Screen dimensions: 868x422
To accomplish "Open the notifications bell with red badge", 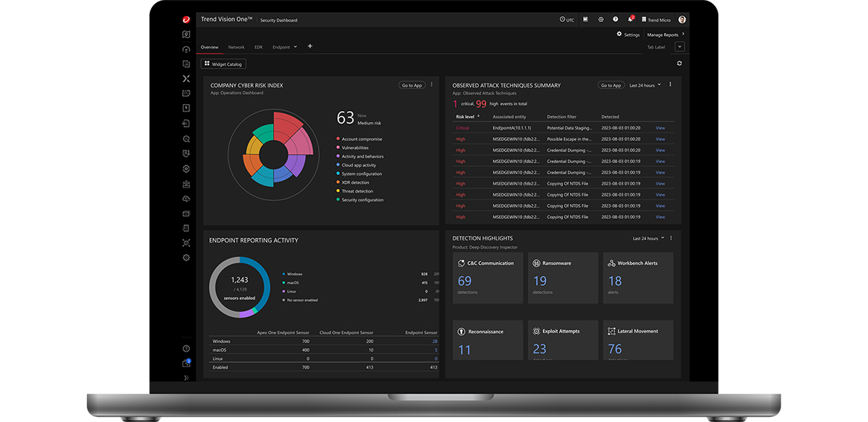I will 631,19.
